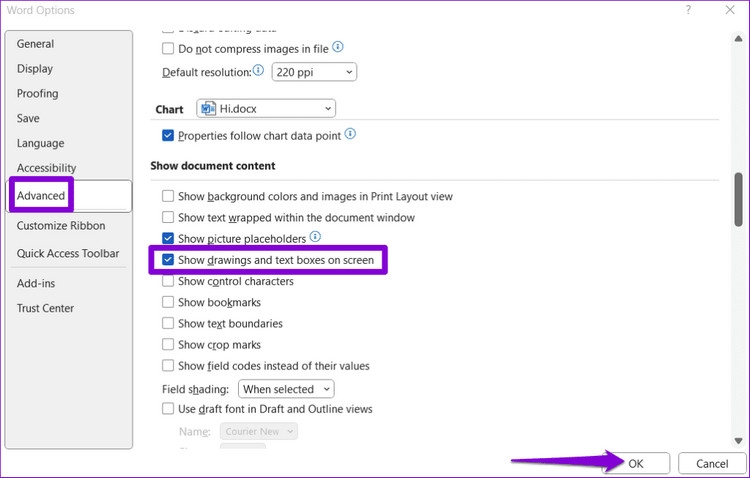Open the Customize Ribbon section

tap(61, 226)
